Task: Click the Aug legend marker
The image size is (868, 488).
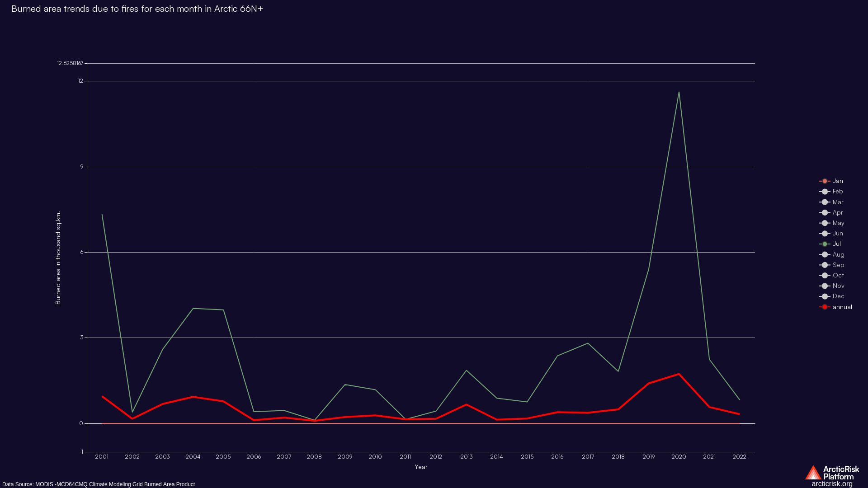Action: point(825,255)
